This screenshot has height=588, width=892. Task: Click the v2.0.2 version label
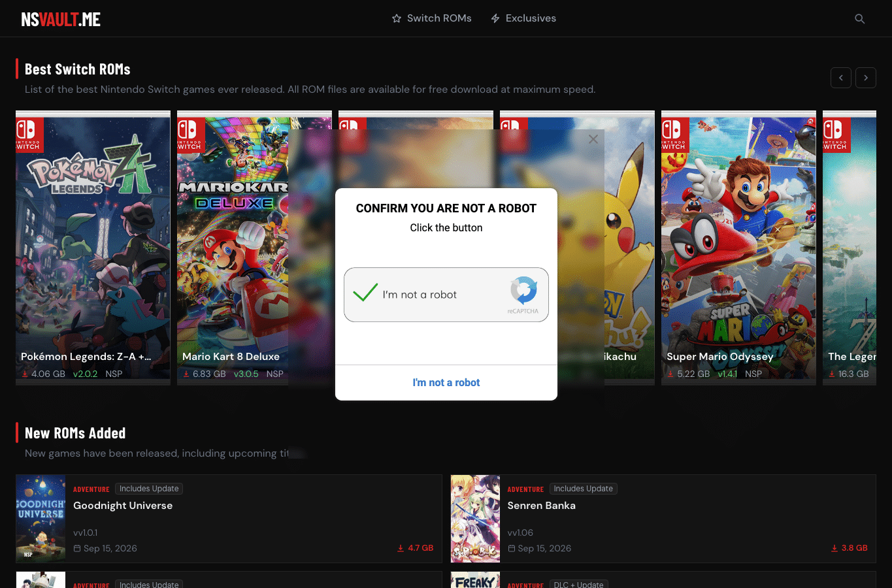(x=85, y=374)
